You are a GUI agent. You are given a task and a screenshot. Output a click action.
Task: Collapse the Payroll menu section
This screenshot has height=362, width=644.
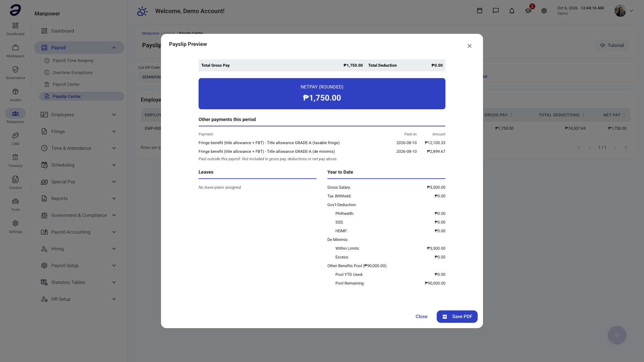[x=79, y=48]
